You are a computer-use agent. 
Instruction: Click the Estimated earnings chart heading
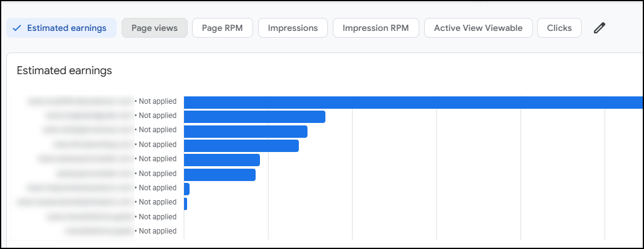64,70
